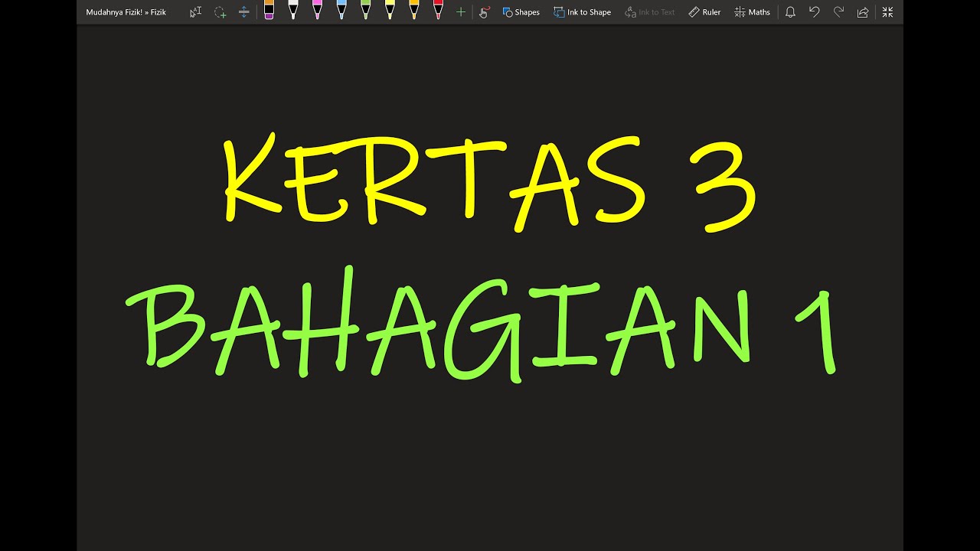
Task: Open the Maths assistant
Action: click(752, 11)
